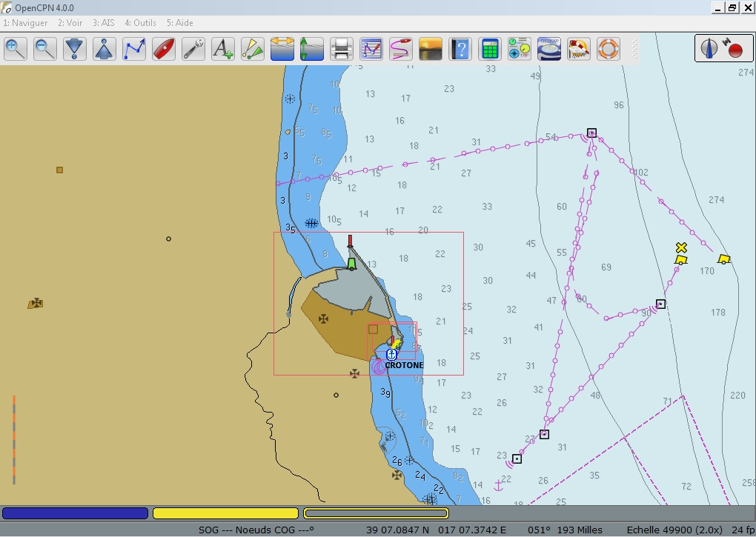Click the print chart printer icon
Viewport: 756px width, 537px height.
342,50
